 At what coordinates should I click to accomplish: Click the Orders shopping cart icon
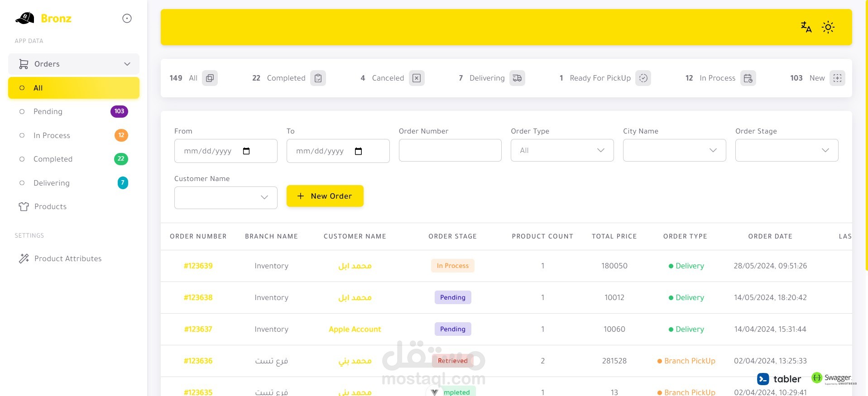click(24, 64)
